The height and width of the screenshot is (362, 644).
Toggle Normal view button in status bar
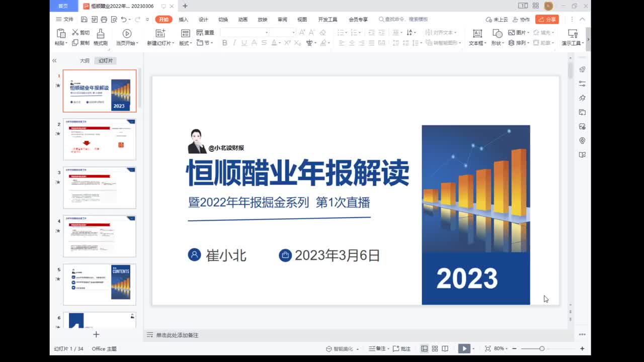[424, 348]
